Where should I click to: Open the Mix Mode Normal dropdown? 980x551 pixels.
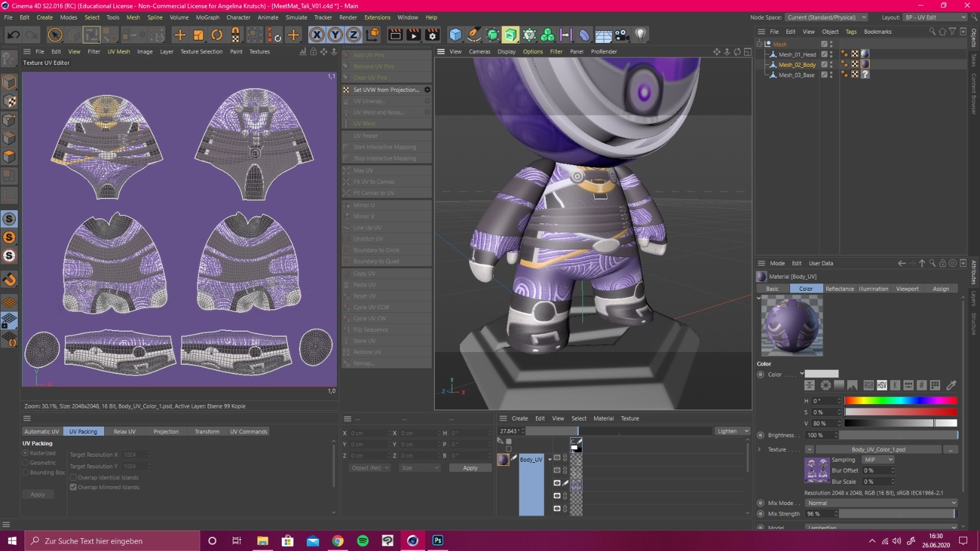(881, 503)
